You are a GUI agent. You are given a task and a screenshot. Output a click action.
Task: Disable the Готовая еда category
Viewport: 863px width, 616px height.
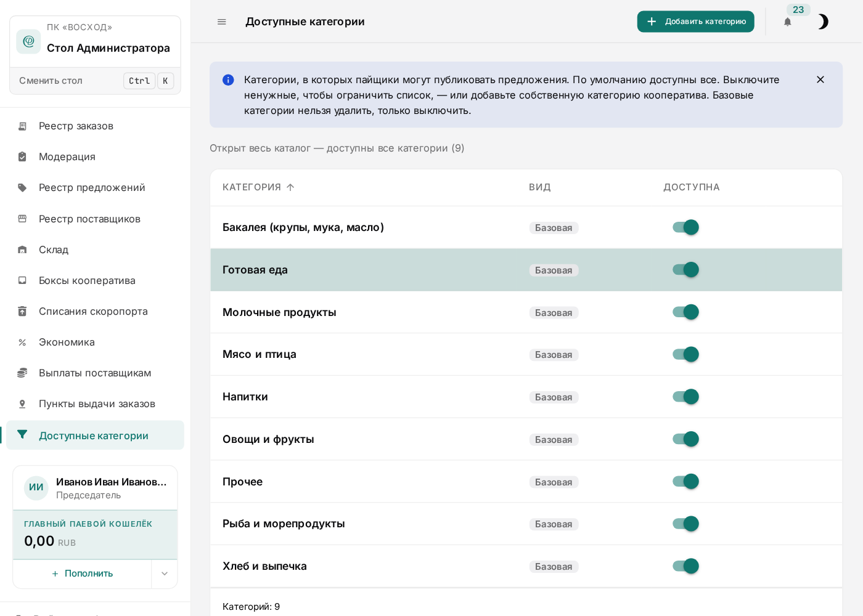pos(685,270)
